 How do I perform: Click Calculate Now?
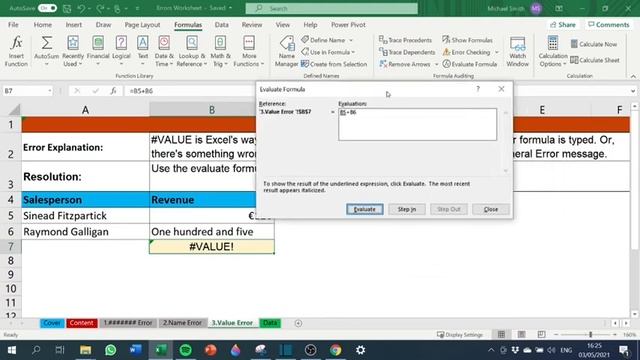click(x=594, y=44)
